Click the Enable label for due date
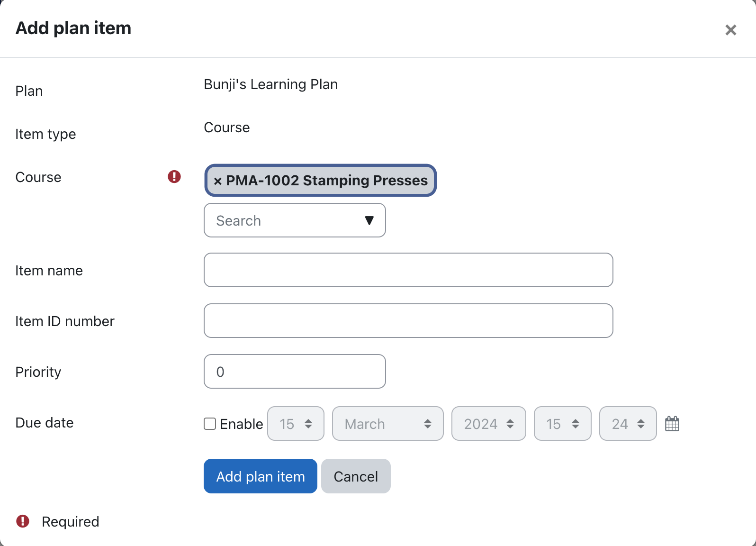Viewport: 756px width, 546px height. pyautogui.click(x=242, y=424)
